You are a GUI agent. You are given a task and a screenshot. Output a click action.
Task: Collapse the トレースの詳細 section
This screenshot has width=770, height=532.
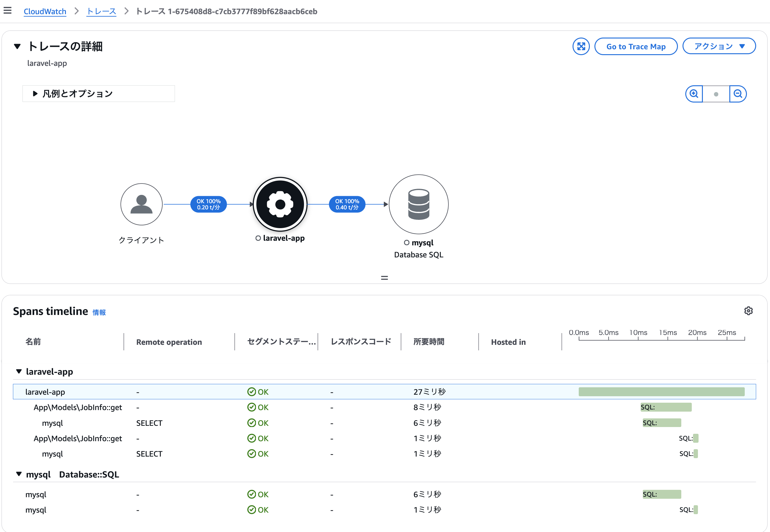point(17,46)
